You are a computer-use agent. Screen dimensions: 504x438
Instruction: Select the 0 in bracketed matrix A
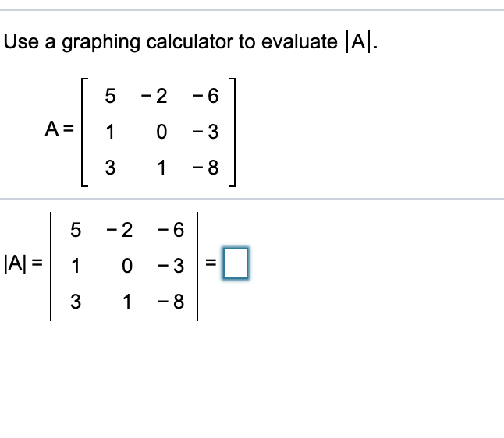tap(161, 132)
